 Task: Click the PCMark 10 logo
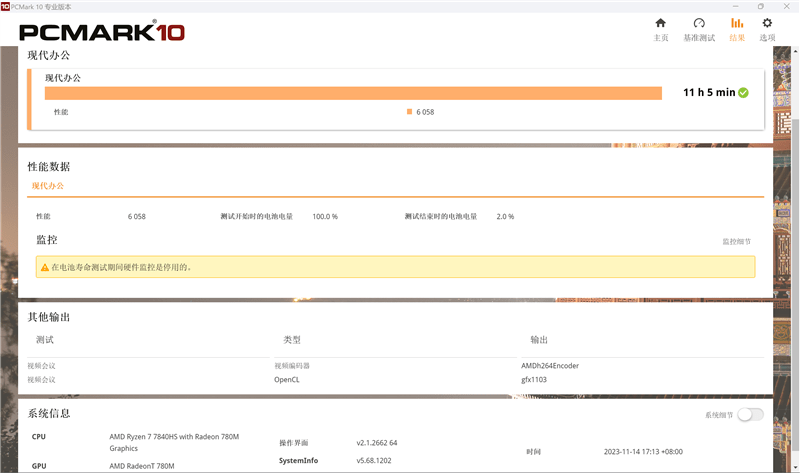[101, 31]
